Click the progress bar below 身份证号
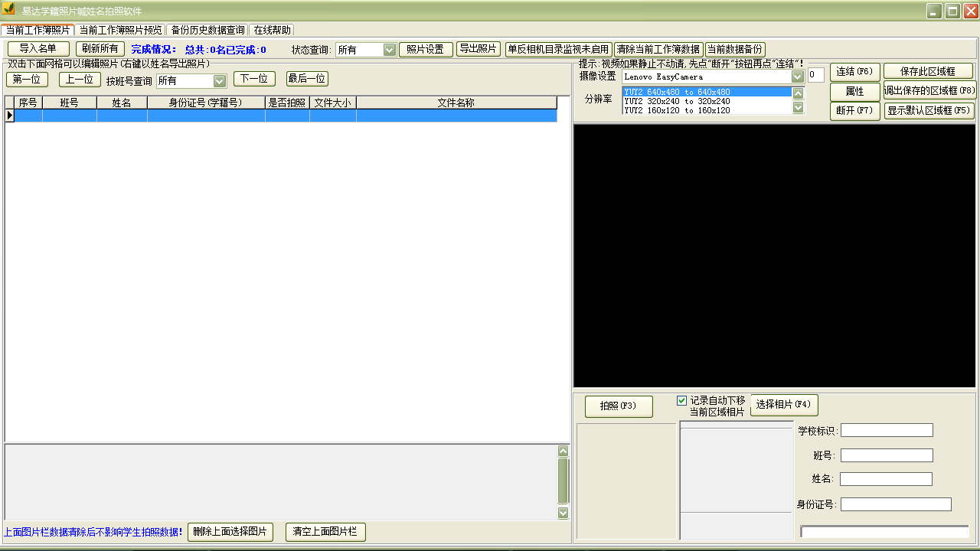The height and width of the screenshot is (551, 980). [884, 532]
